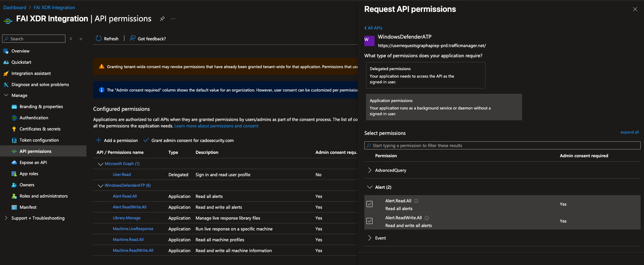644x265 pixels.
Task: Click the Token configuration icon
Action: point(14,140)
